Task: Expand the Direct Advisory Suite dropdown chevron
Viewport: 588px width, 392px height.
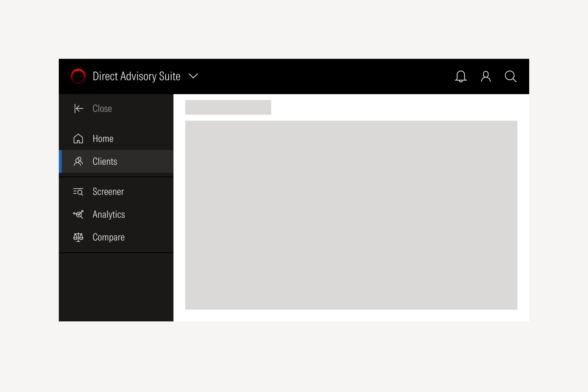Action: pyautogui.click(x=194, y=76)
